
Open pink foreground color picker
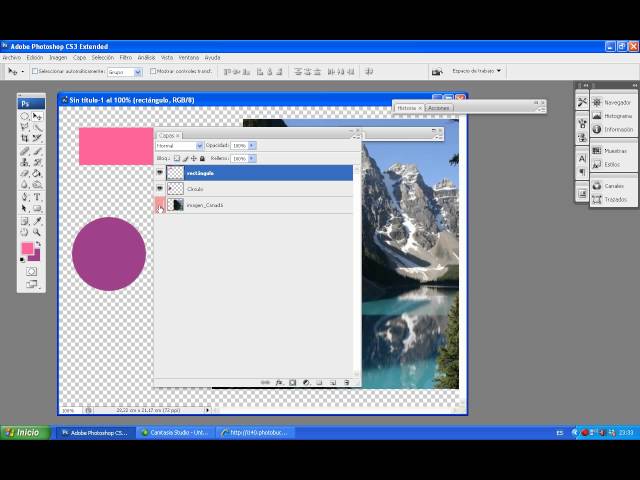tap(27, 248)
